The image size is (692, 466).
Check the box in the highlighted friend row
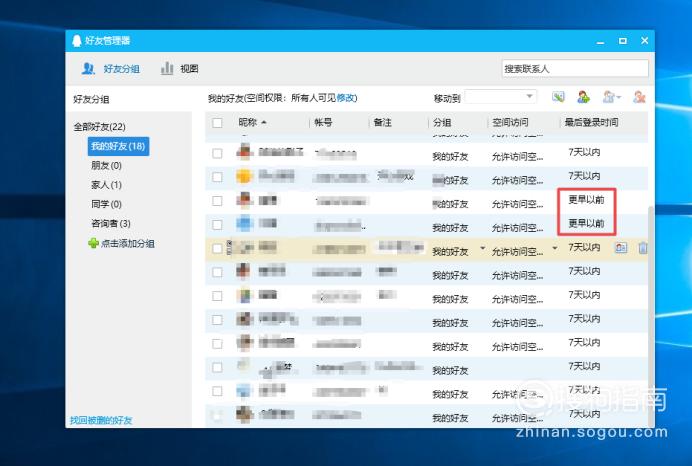(217, 248)
